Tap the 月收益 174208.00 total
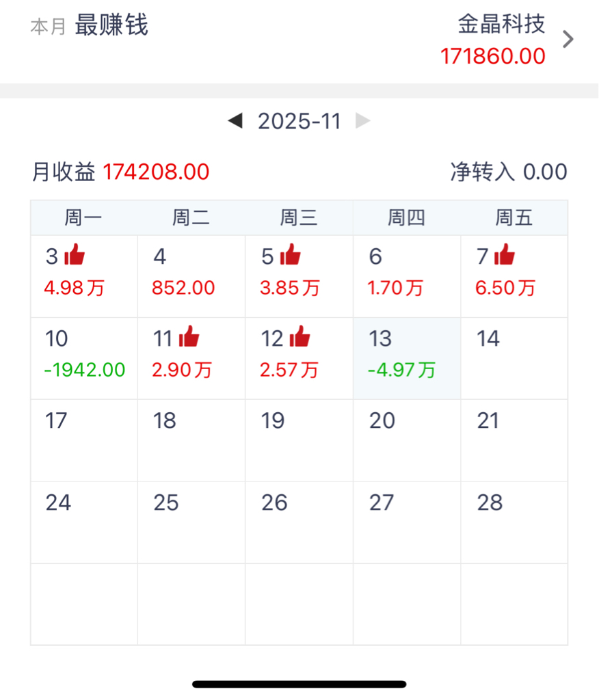The width and height of the screenshot is (599, 700). (120, 172)
